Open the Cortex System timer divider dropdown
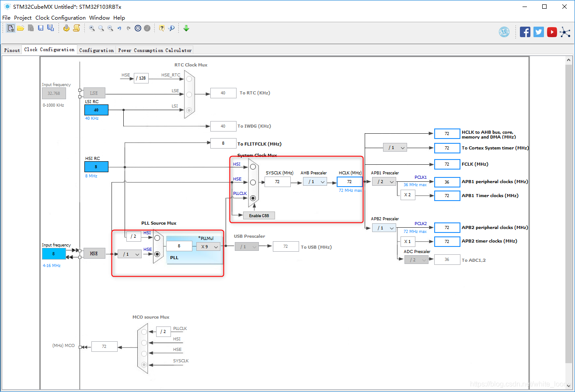 395,148
